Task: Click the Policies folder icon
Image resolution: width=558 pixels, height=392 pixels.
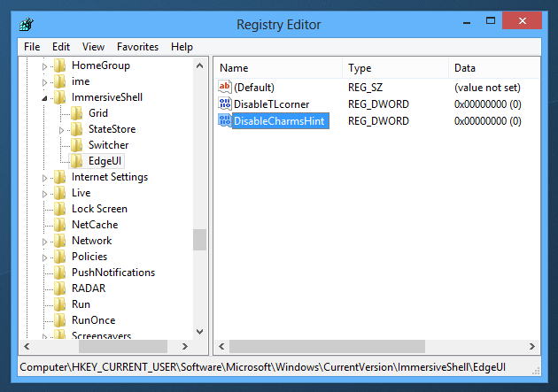Action: coord(60,257)
